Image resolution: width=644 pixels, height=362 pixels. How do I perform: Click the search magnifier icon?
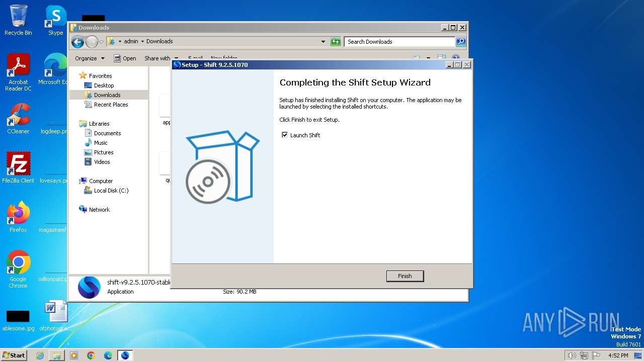pyautogui.click(x=460, y=42)
